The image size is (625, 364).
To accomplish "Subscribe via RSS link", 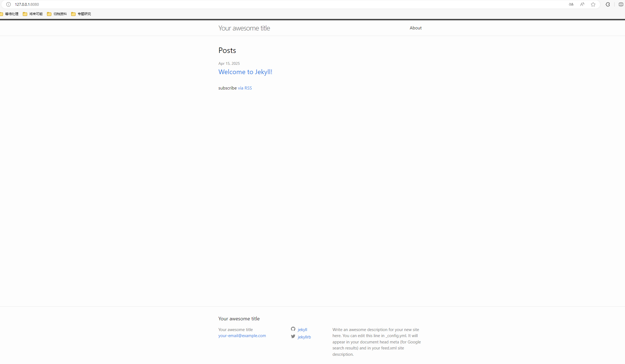I will tap(245, 88).
